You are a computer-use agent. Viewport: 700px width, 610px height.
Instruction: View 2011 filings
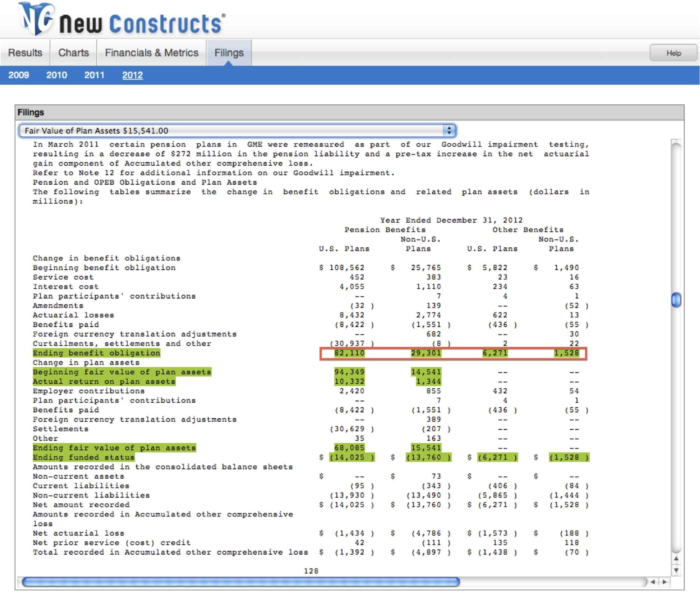tap(94, 75)
